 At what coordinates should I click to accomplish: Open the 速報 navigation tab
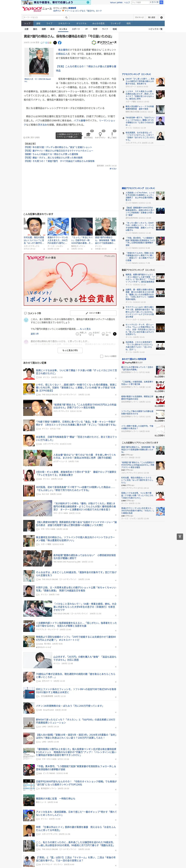pos(38,24)
